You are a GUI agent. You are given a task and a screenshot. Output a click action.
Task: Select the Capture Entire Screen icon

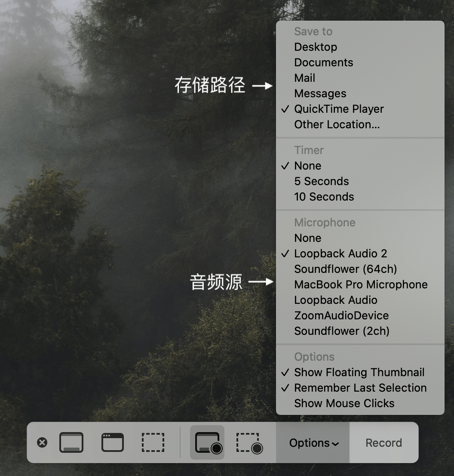tap(71, 442)
